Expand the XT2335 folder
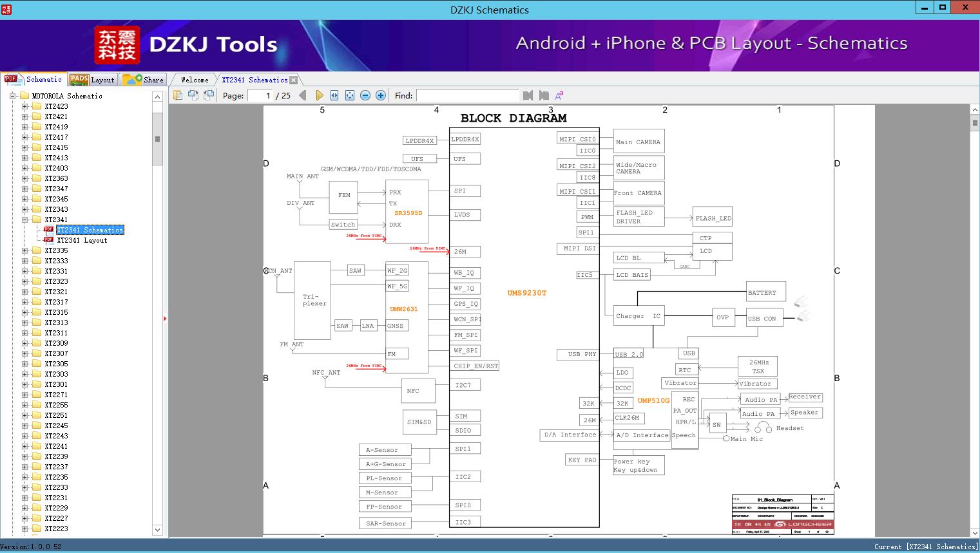This screenshot has width=980, height=553. tap(24, 250)
